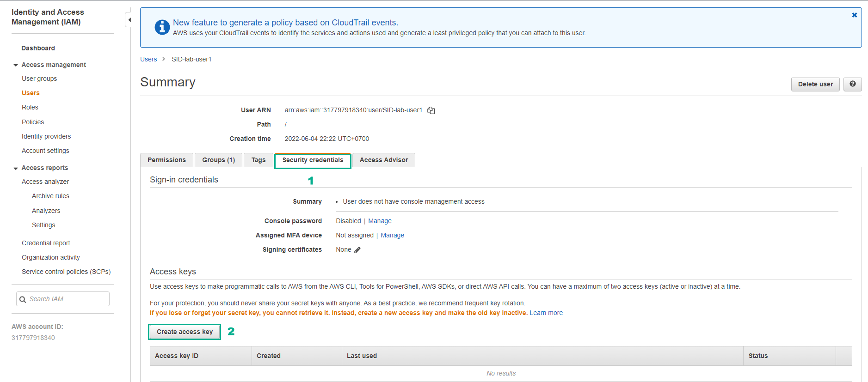Select the Security credentials tab

(313, 160)
